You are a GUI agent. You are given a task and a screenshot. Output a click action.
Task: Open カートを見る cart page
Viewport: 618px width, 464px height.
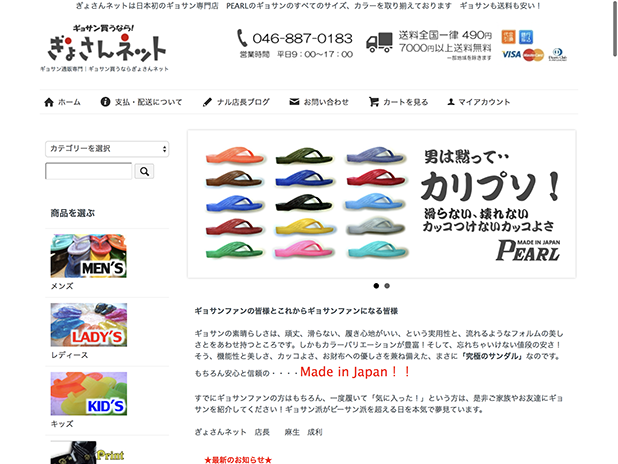(406, 102)
